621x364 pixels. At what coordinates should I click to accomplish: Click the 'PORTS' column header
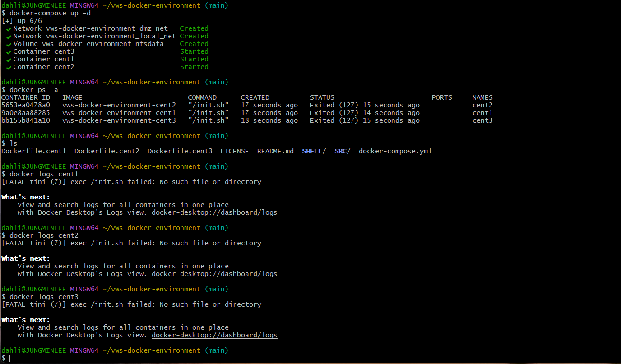click(x=442, y=97)
